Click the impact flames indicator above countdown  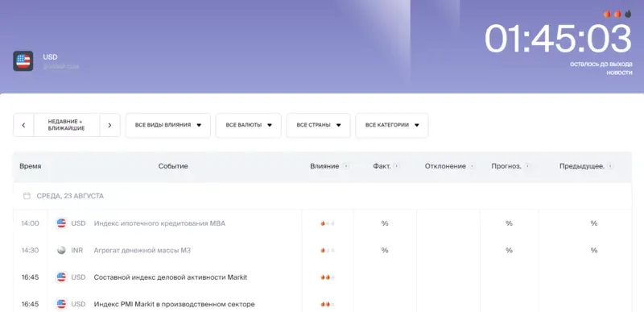(617, 14)
